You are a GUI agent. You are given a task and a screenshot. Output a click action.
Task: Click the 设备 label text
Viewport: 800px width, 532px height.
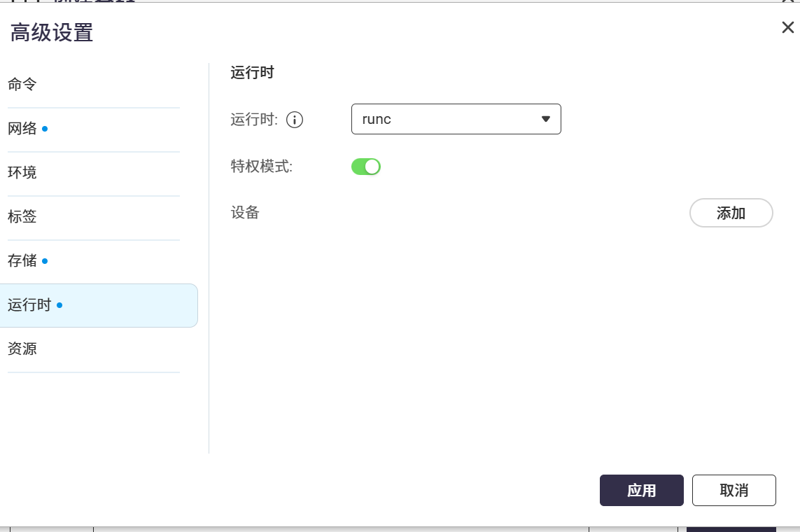[245, 213]
